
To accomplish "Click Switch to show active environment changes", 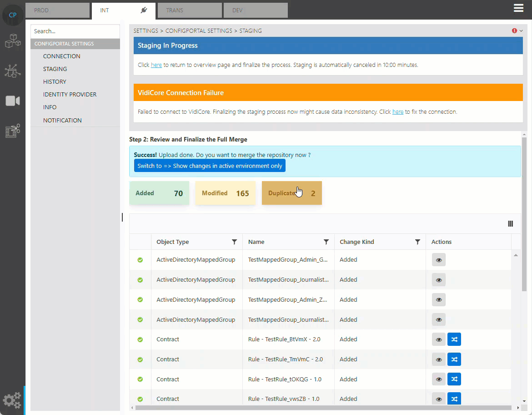I will (x=210, y=166).
